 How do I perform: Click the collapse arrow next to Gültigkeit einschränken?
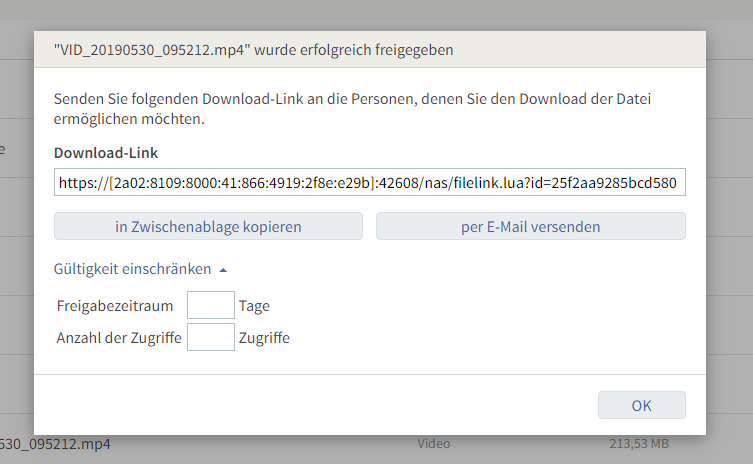click(x=223, y=270)
